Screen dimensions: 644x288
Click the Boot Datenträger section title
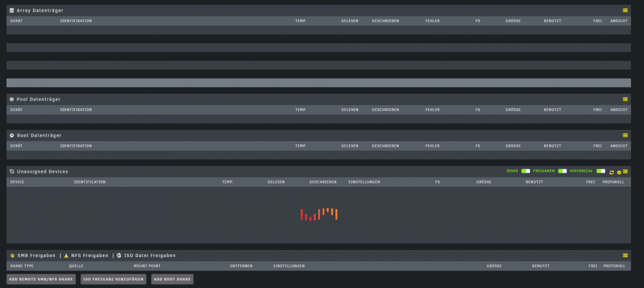pyautogui.click(x=39, y=135)
